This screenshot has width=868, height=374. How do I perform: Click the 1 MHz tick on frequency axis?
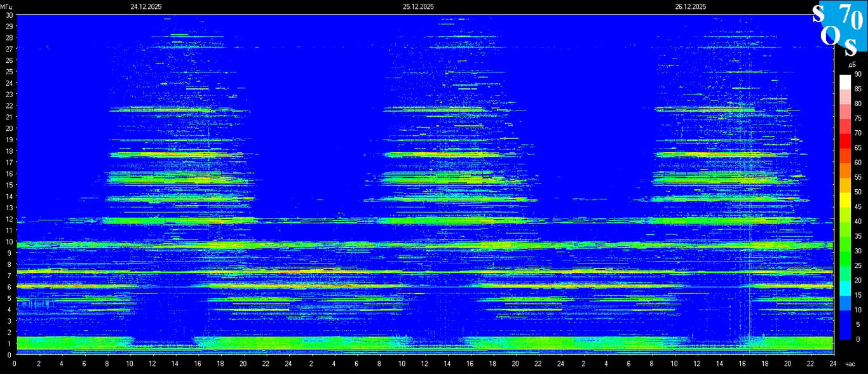[x=10, y=344]
